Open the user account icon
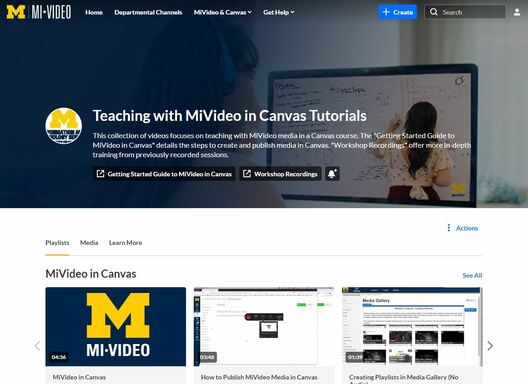This screenshot has width=528, height=384. click(517, 12)
